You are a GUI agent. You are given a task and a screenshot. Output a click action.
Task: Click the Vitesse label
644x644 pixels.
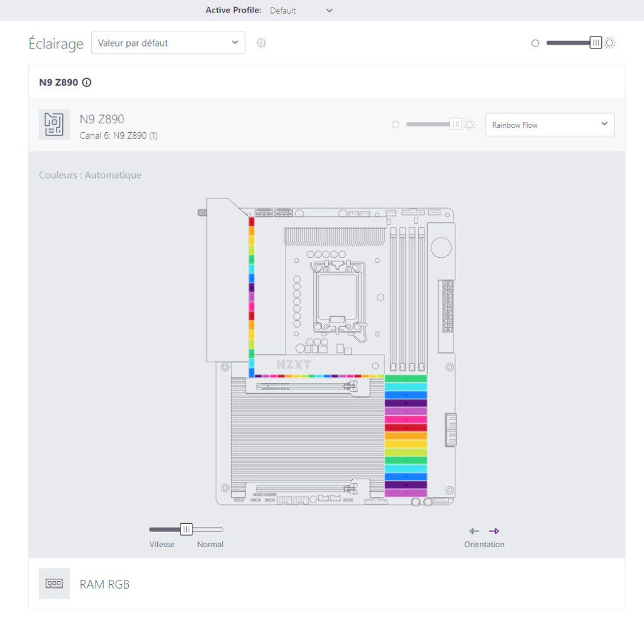[x=162, y=544]
